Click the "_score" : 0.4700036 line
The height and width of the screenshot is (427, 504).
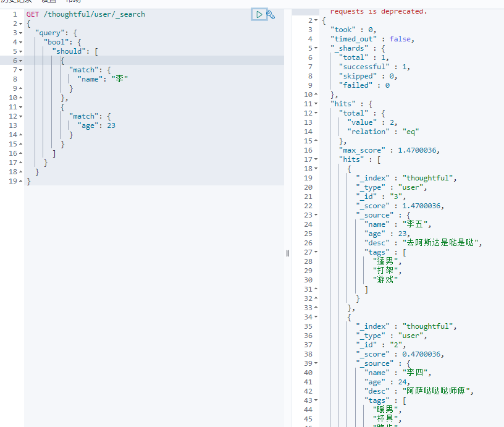[400, 354]
